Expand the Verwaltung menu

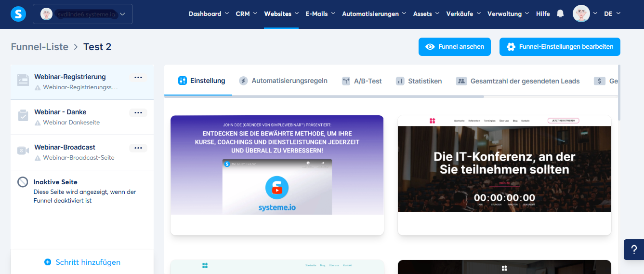point(508,14)
